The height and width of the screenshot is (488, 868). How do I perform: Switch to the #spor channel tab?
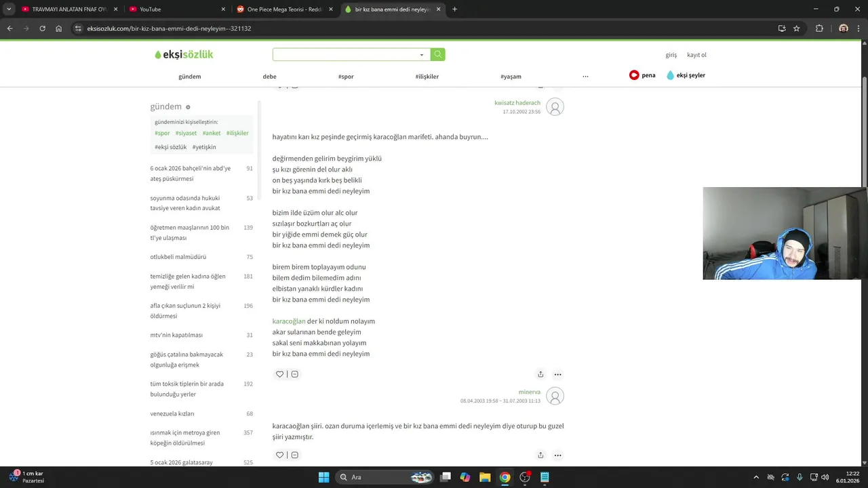(346, 77)
